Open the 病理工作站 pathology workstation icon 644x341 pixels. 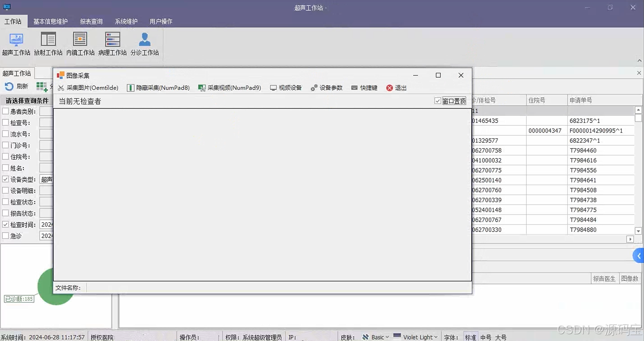point(112,44)
